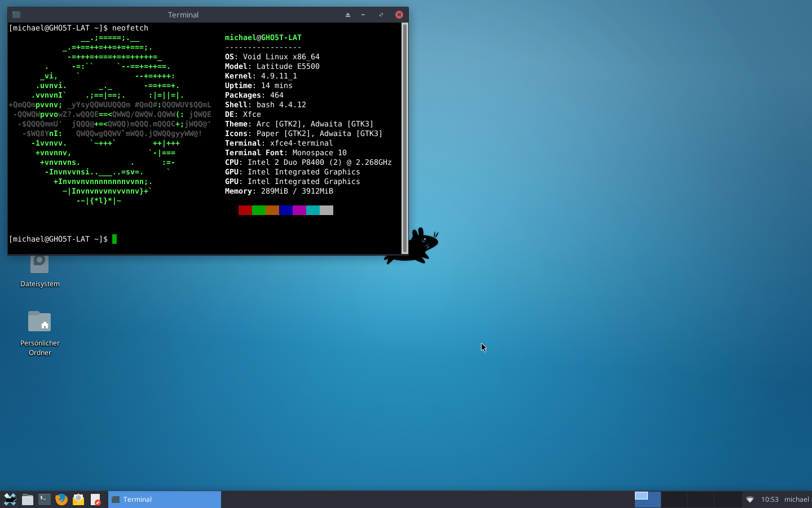Click the 'CPU: Intel 2 Duo P8400' line
The image size is (812, 508).
pos(308,163)
